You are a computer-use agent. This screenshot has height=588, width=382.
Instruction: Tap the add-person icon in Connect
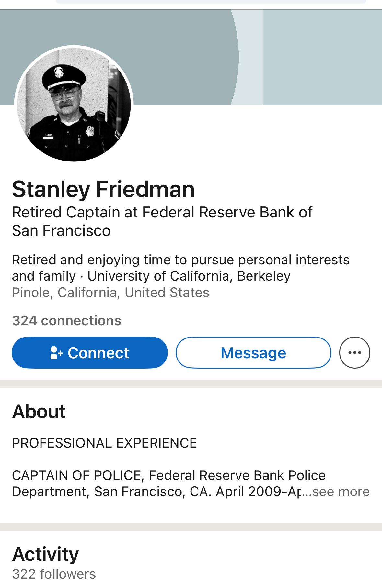pos(56,353)
